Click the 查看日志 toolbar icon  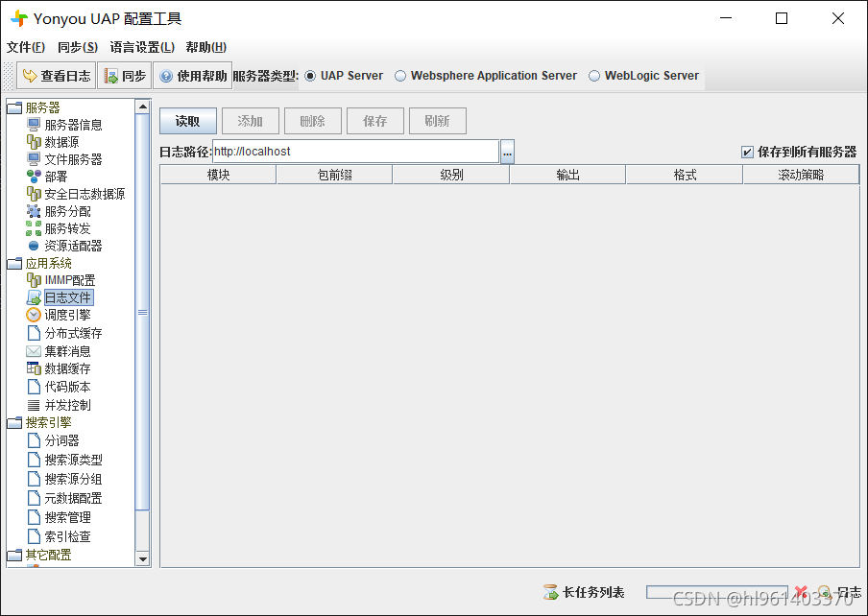click(30, 76)
